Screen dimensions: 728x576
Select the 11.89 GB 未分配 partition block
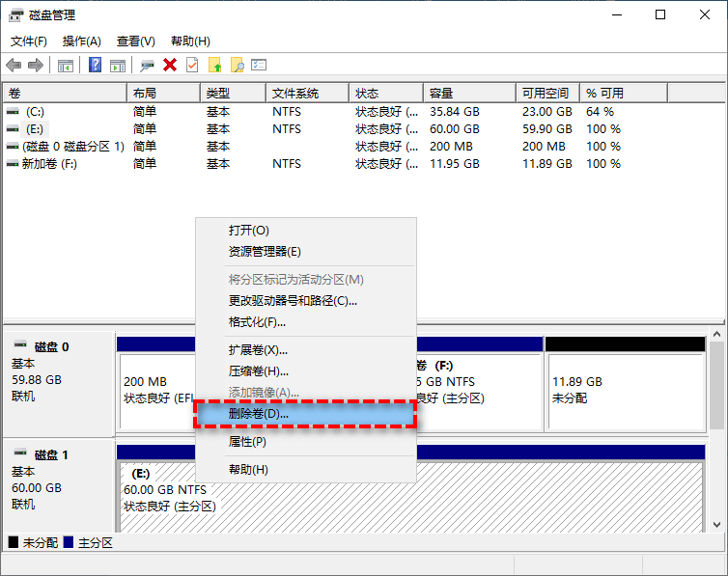click(x=626, y=390)
